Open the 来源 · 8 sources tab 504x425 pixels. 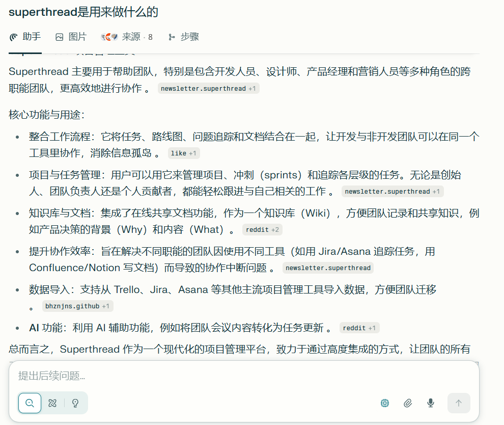point(127,37)
